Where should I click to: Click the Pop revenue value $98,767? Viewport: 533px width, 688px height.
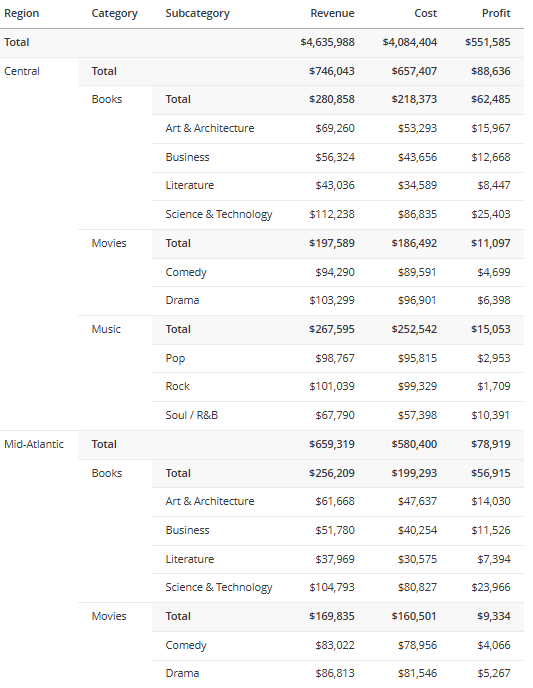coord(335,358)
